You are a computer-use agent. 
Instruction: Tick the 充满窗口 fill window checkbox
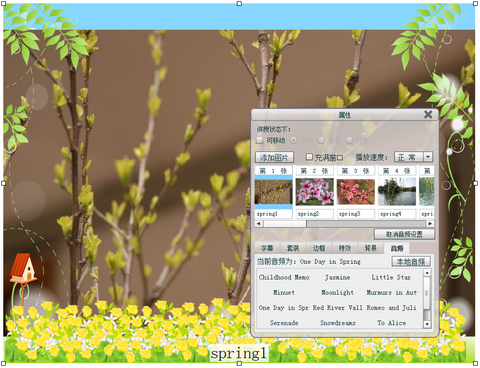(x=309, y=157)
